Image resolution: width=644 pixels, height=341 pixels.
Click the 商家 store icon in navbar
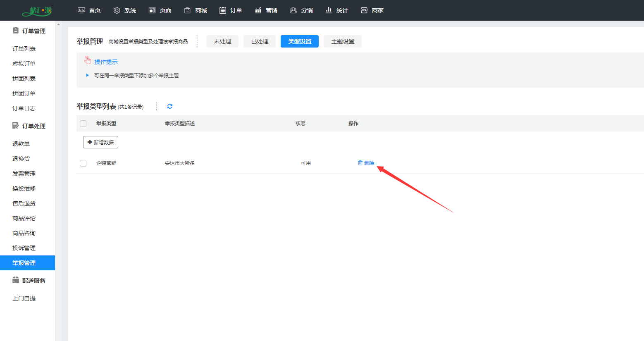pyautogui.click(x=364, y=10)
